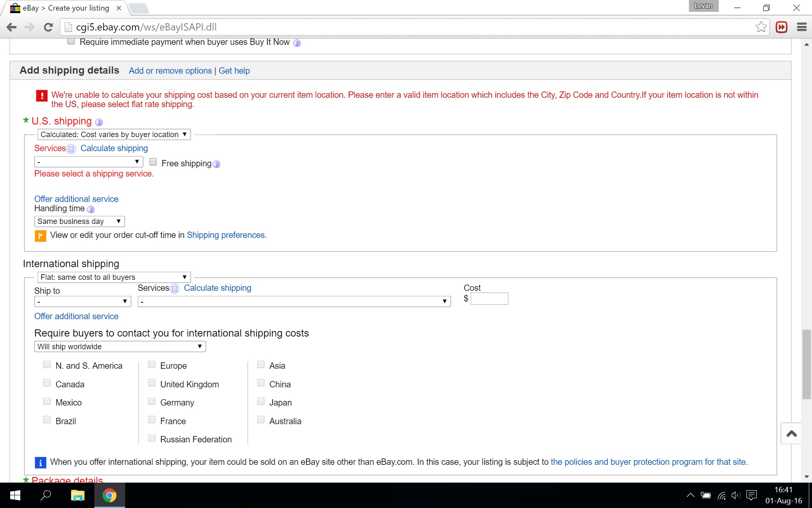The width and height of the screenshot is (812, 508).
Task: Click international shipping Cost input field
Action: 489,299
